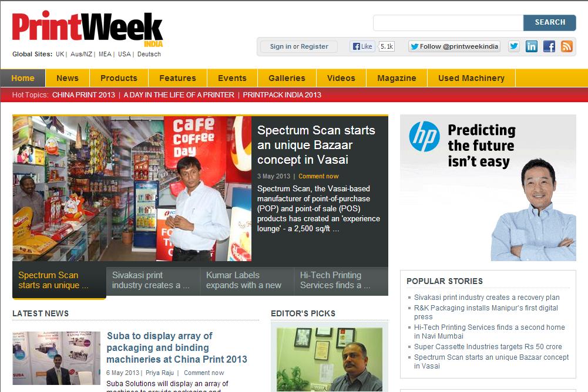588x392 pixels.
Task: Select the Kumar Labels slide tab
Action: tap(247, 281)
